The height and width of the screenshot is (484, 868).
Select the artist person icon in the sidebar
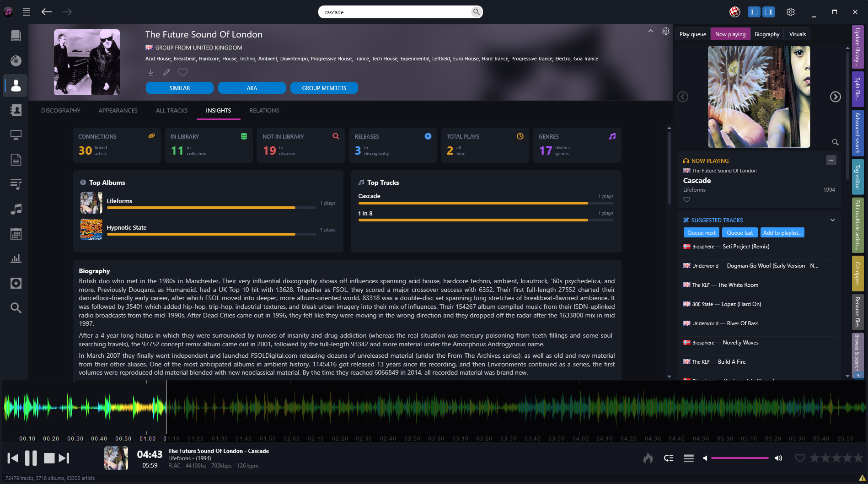click(x=16, y=86)
